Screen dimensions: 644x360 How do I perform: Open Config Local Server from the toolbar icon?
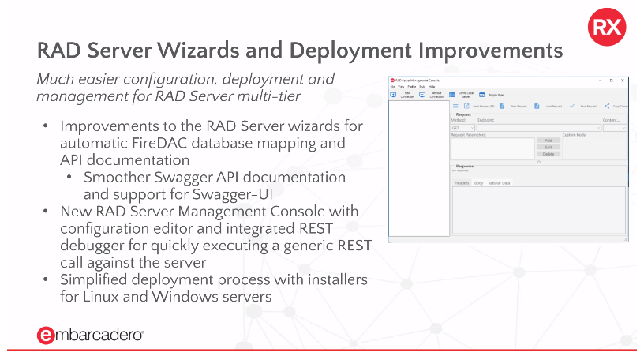click(x=451, y=95)
